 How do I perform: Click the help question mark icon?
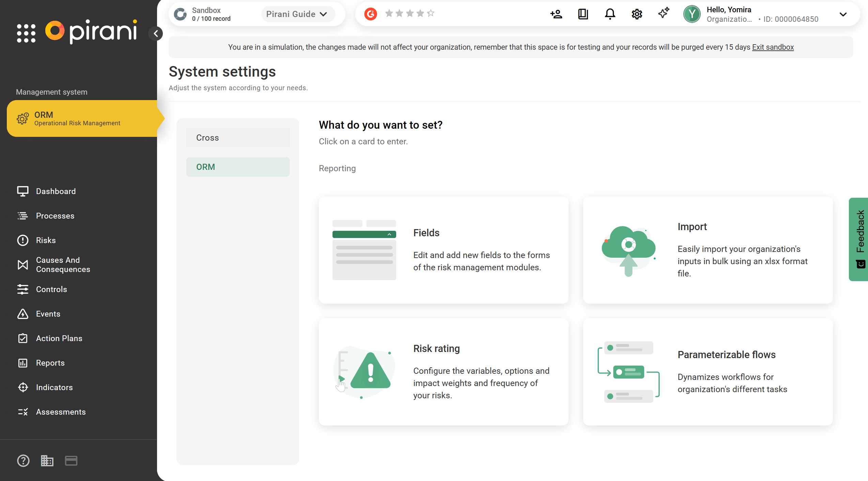(x=23, y=461)
